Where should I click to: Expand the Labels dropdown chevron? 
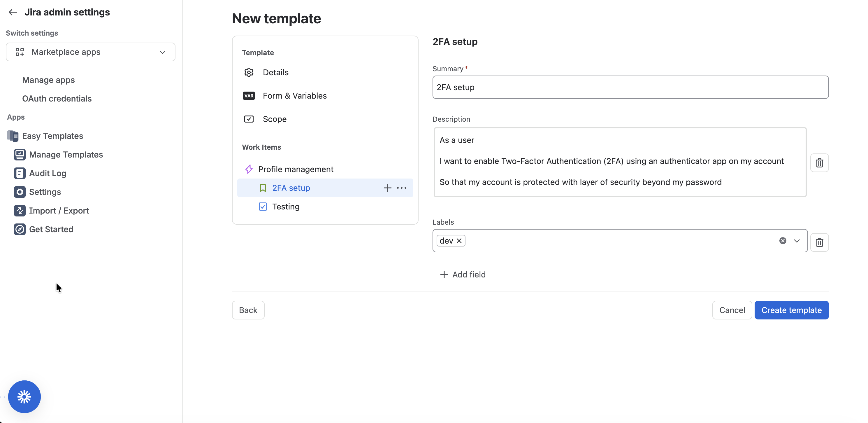pos(797,241)
